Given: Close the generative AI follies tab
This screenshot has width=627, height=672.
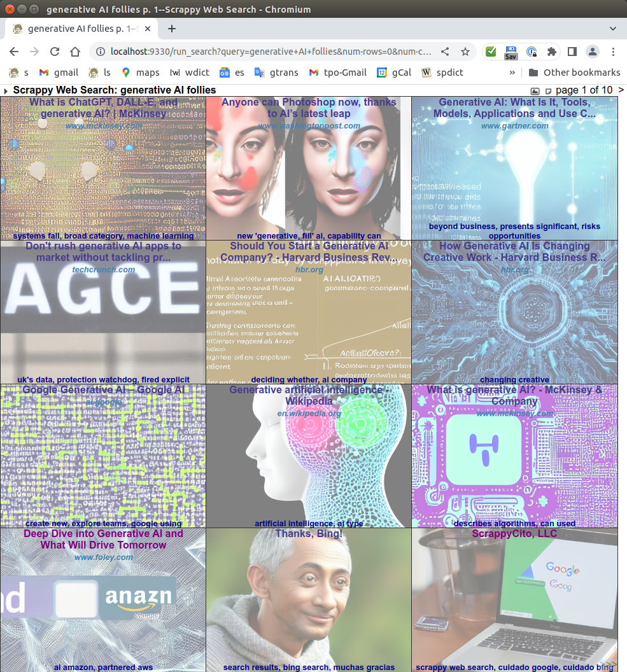Looking at the screenshot, I should (148, 29).
